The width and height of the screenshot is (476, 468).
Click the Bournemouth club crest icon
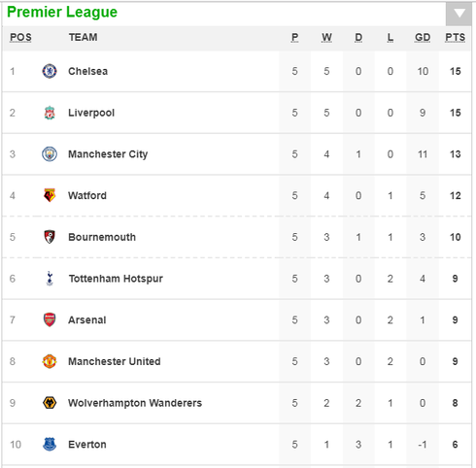point(50,237)
